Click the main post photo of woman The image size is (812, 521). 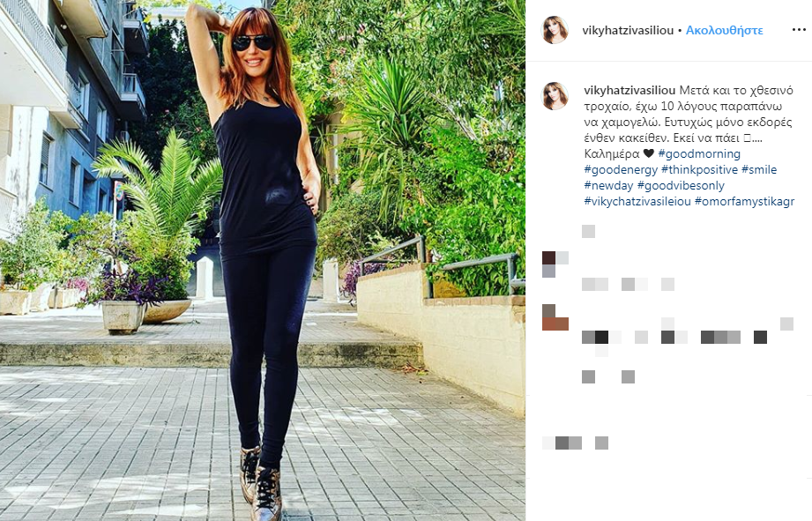pos(263,261)
